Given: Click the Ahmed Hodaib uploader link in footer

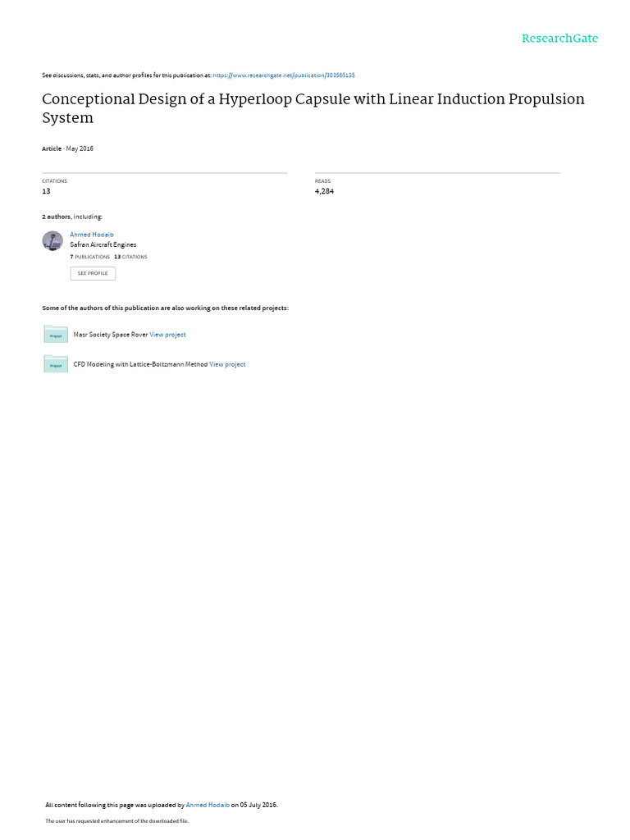Looking at the screenshot, I should 208,805.
